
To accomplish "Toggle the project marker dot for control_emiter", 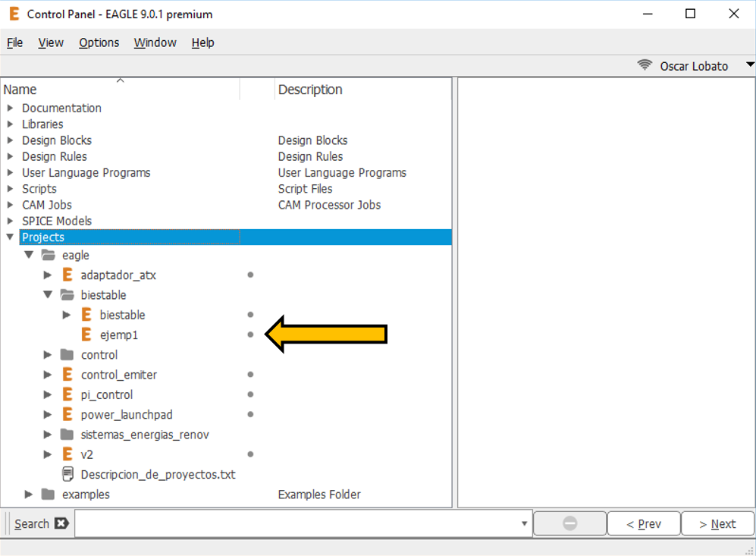I will tap(250, 375).
